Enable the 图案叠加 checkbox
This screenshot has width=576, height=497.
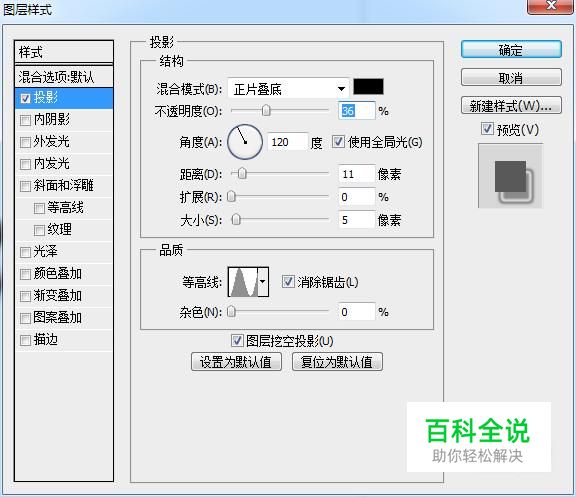pos(25,318)
